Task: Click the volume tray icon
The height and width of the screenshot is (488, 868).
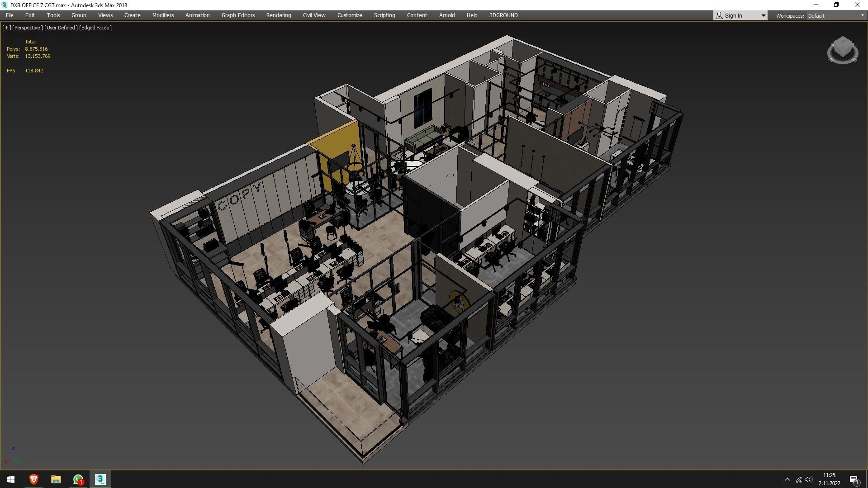Action: pyautogui.click(x=809, y=480)
